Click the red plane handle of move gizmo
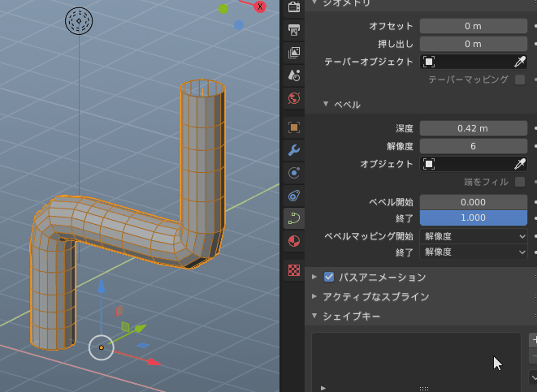The height and width of the screenshot is (392, 537). coord(119,311)
